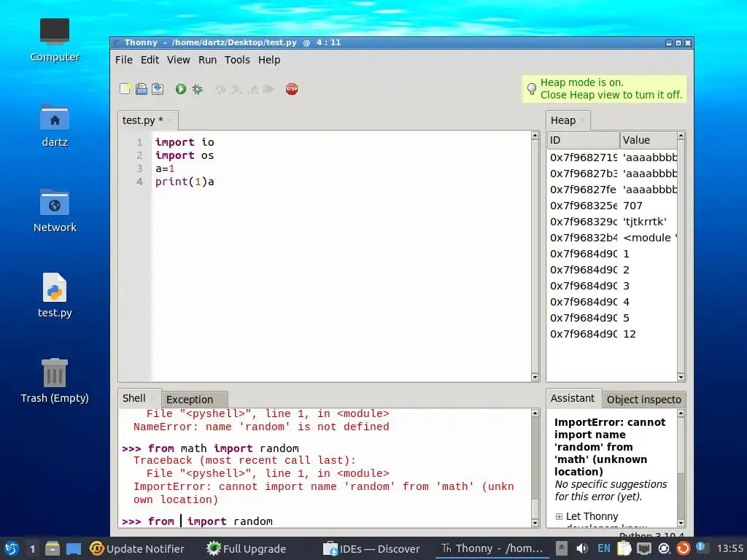Switch to Full Upgrade in the taskbar
747x560 pixels.
coord(247,548)
